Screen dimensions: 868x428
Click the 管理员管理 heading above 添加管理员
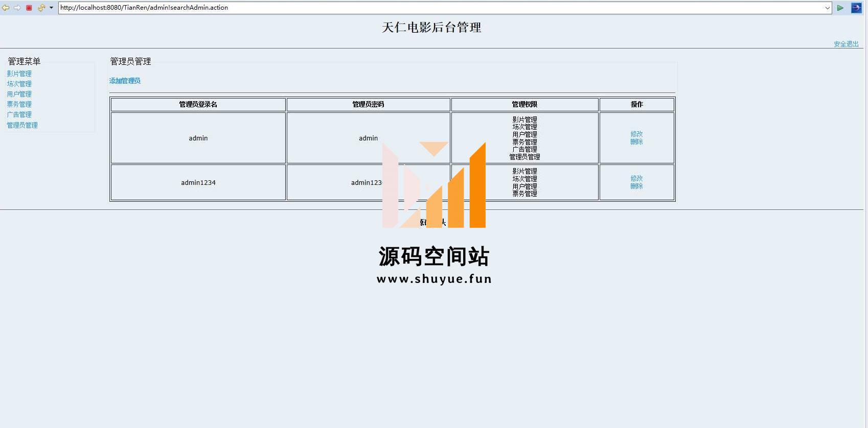pos(130,61)
